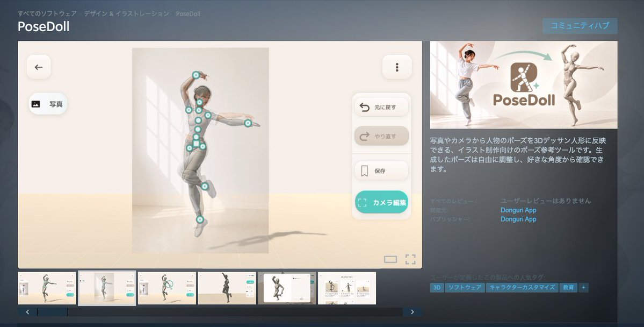Open developer Donguri App link
The height and width of the screenshot is (327, 644).
coord(518,210)
